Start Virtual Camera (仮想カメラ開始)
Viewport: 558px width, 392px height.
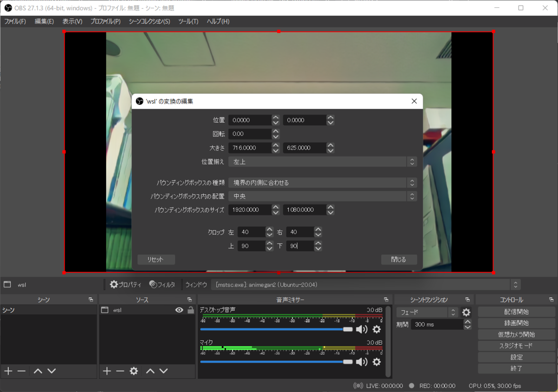(x=517, y=334)
